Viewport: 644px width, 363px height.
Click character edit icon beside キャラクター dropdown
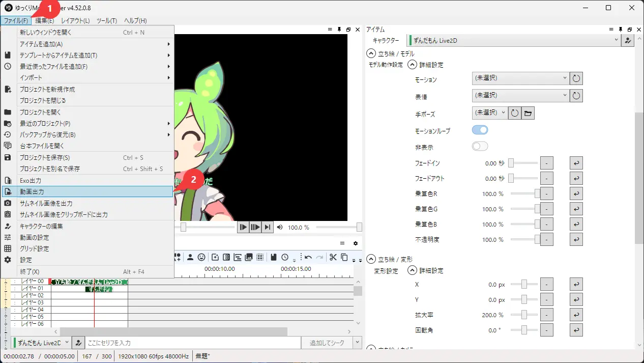click(628, 40)
